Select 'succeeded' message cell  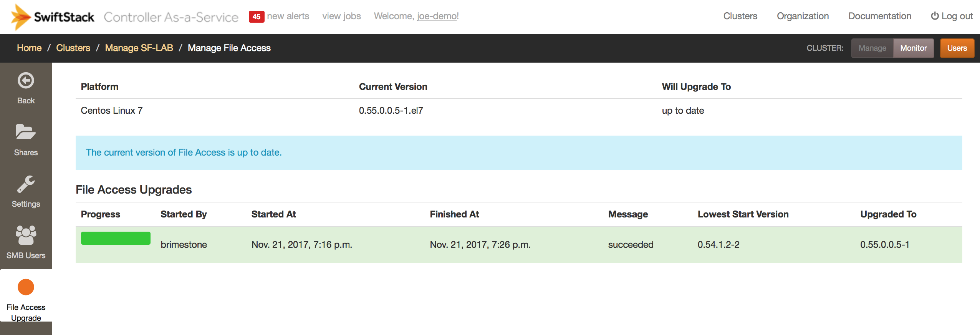pos(631,245)
